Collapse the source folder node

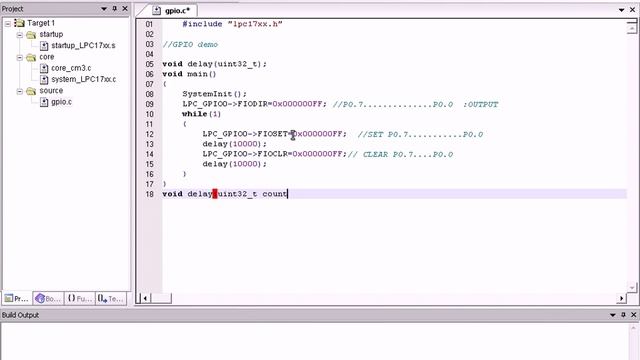click(19, 91)
